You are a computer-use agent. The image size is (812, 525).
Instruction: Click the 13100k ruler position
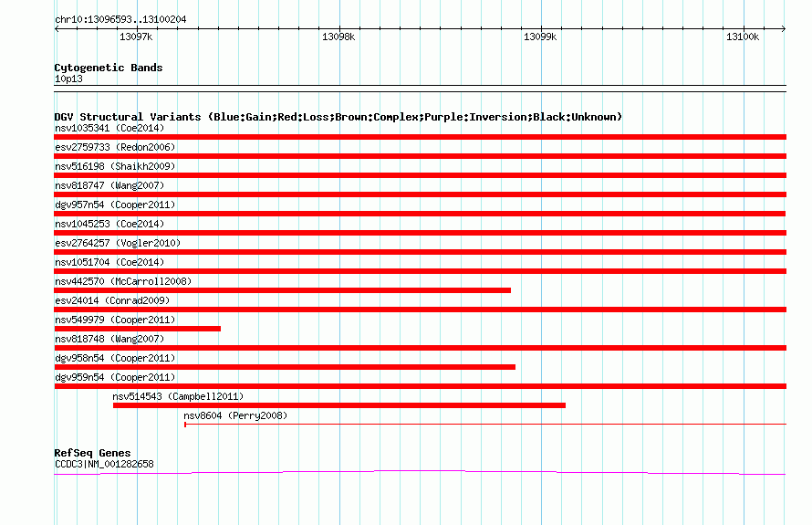(x=743, y=37)
